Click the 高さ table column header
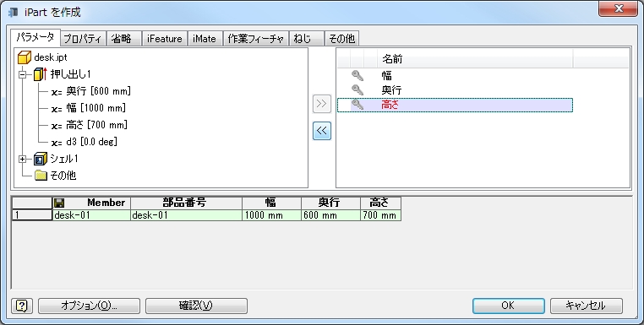Screen dimensions: 644x325 coord(380,203)
